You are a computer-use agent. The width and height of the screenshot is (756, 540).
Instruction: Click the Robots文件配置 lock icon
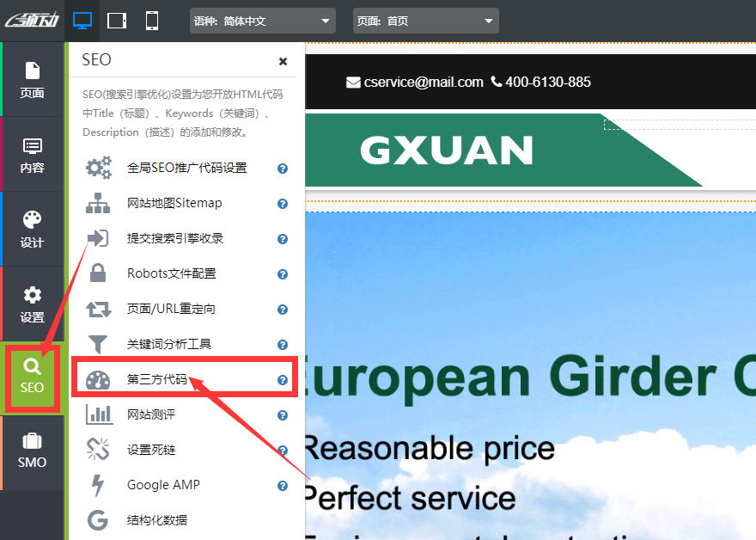pyautogui.click(x=99, y=273)
